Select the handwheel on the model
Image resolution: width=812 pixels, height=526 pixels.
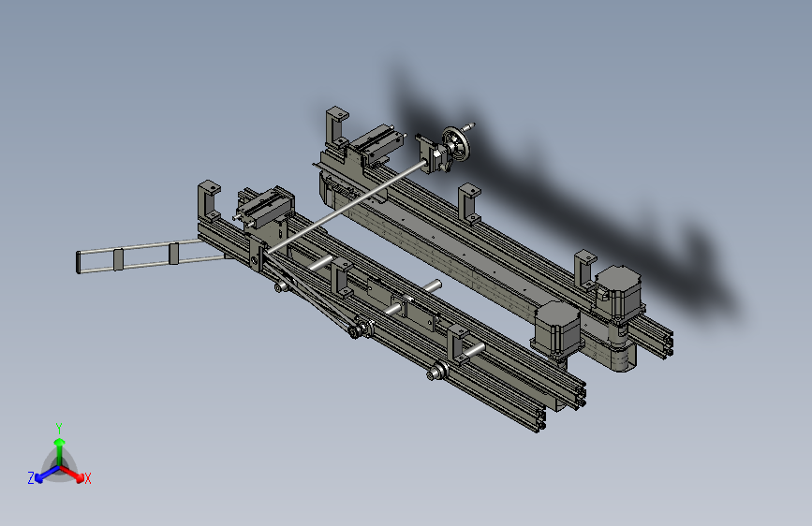[x=456, y=143]
